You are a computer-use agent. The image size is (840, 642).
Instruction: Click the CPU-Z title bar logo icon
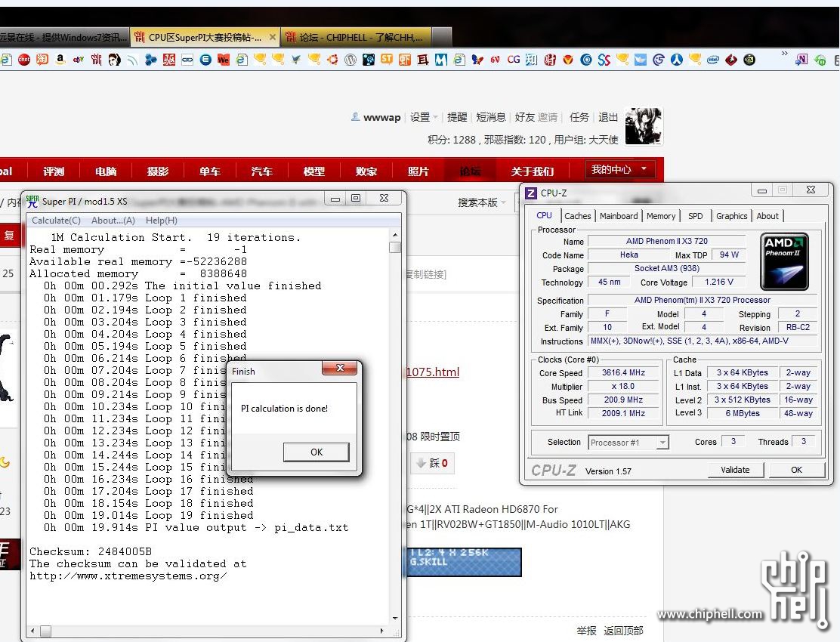click(x=531, y=193)
